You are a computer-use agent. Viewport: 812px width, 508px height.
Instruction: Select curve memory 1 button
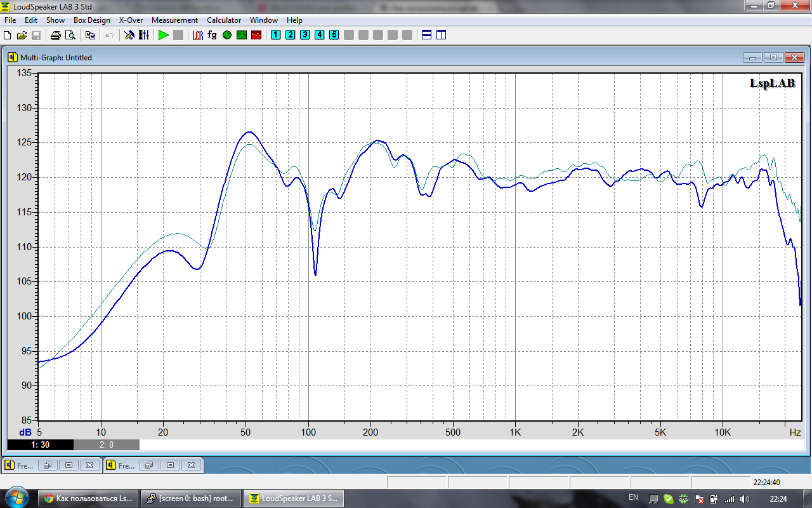pos(275,35)
